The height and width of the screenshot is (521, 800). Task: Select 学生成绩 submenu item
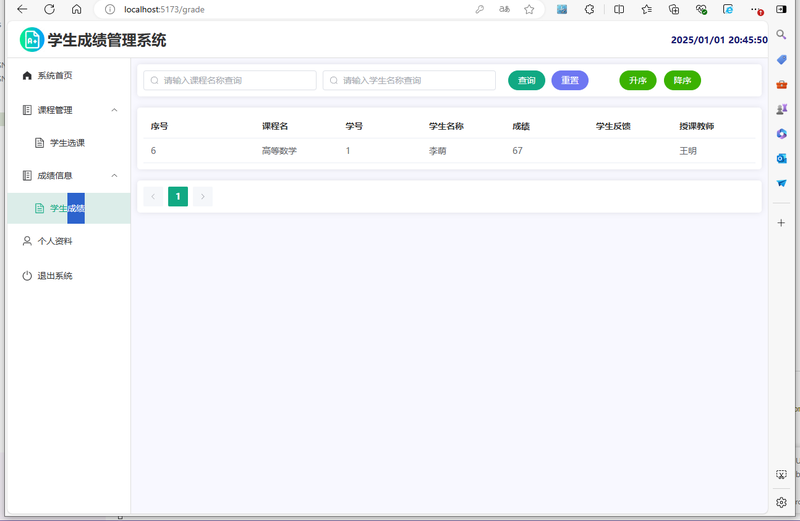(x=69, y=208)
